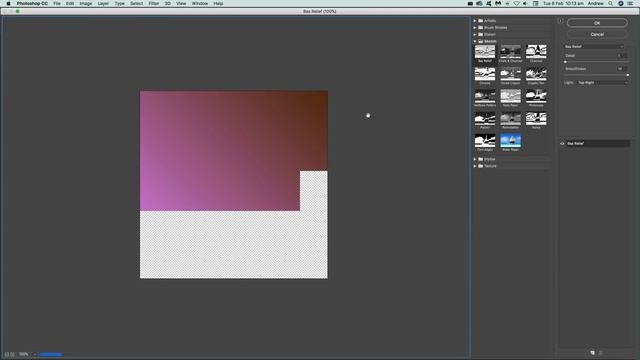Collapse the Sketch filter folder
640x360 pixels.
[x=475, y=41]
